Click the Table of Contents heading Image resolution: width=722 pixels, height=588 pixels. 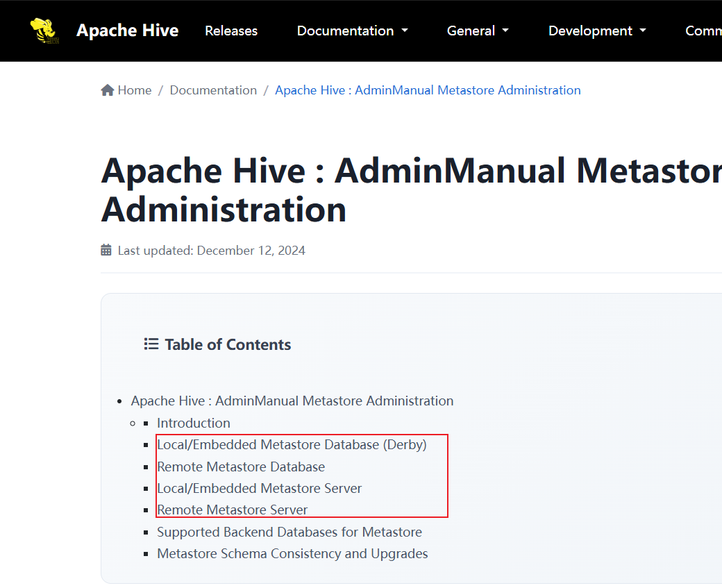tap(228, 344)
